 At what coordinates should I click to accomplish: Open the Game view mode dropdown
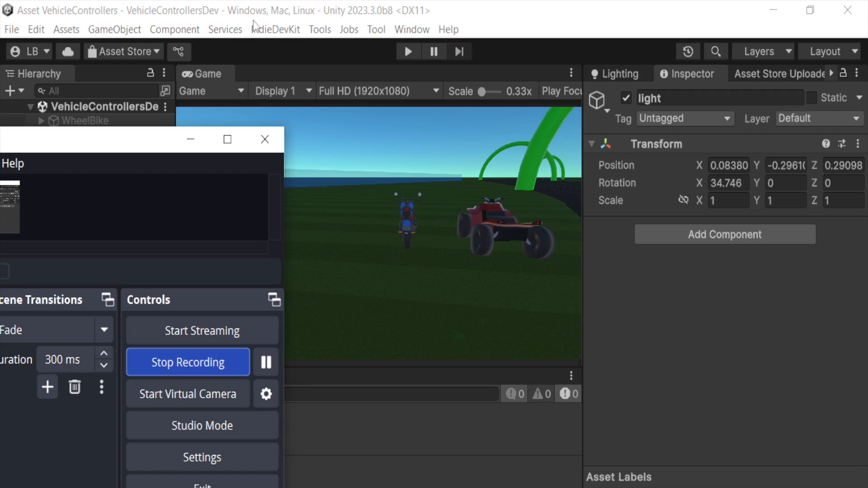[x=212, y=91]
